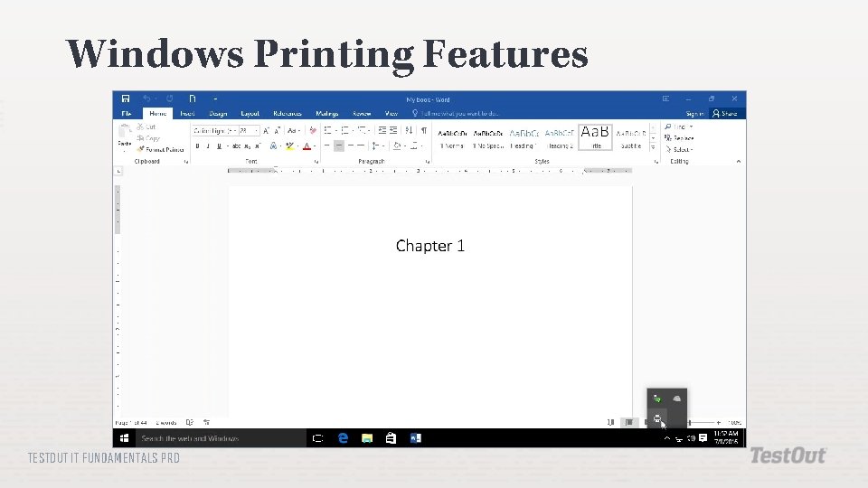868x488 pixels.
Task: Toggle Align Right in Paragraph group
Action: point(351,146)
